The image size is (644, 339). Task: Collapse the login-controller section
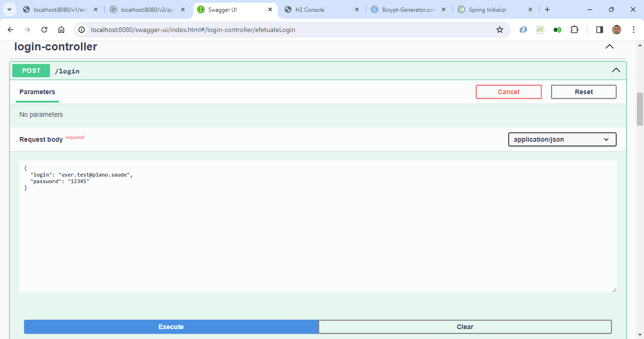[610, 47]
